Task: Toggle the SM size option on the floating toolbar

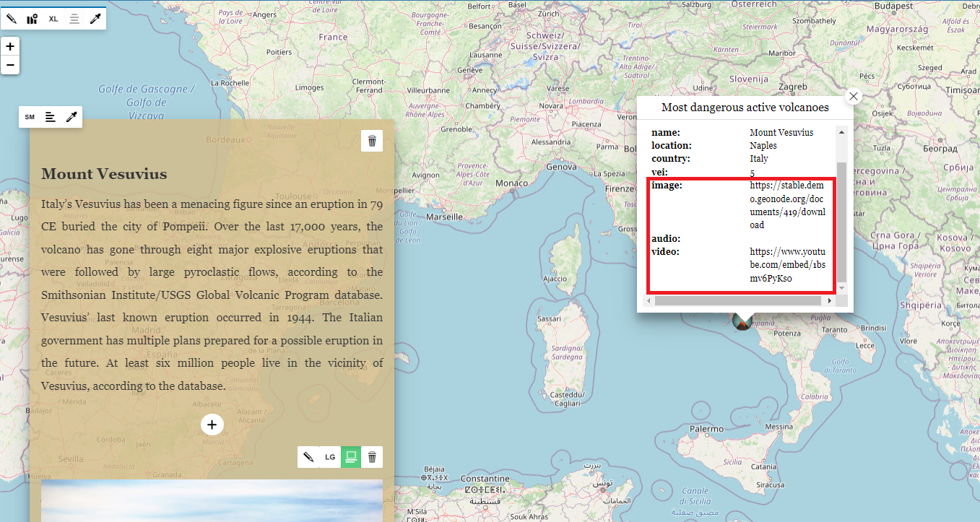Action: (30, 116)
